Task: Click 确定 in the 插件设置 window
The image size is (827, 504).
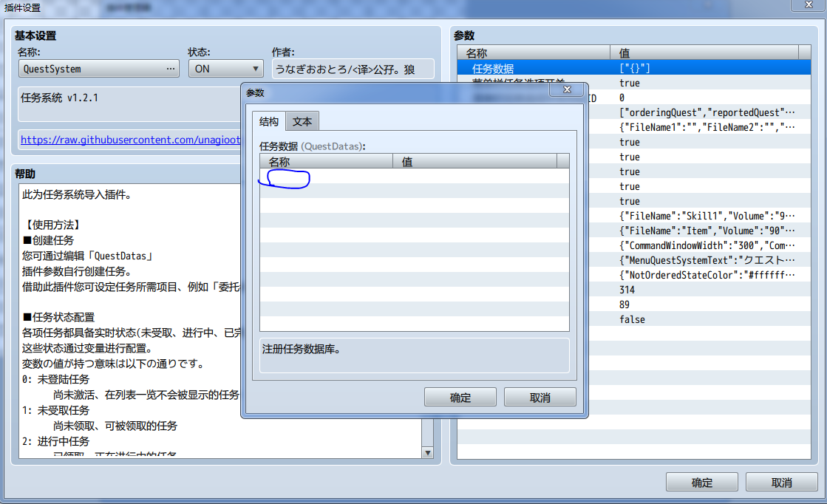Action: coord(701,483)
